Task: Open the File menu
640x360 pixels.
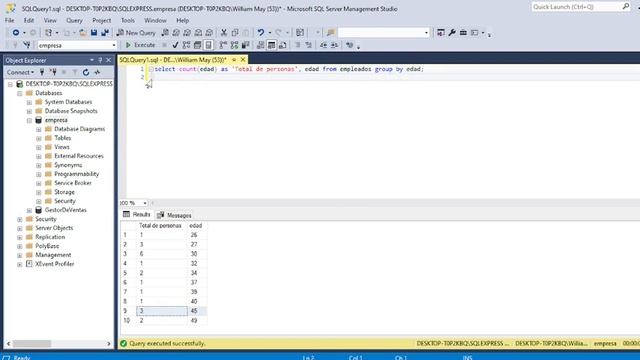Action: coord(9,20)
